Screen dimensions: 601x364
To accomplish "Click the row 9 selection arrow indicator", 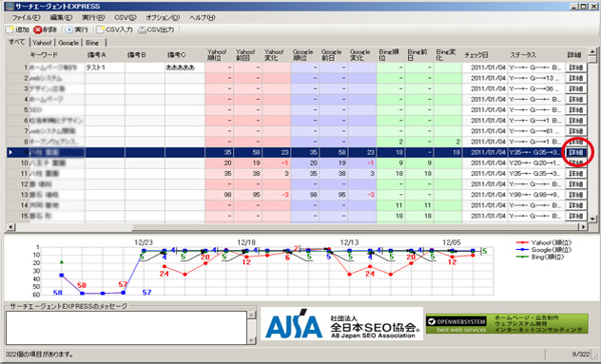I will click(10, 152).
